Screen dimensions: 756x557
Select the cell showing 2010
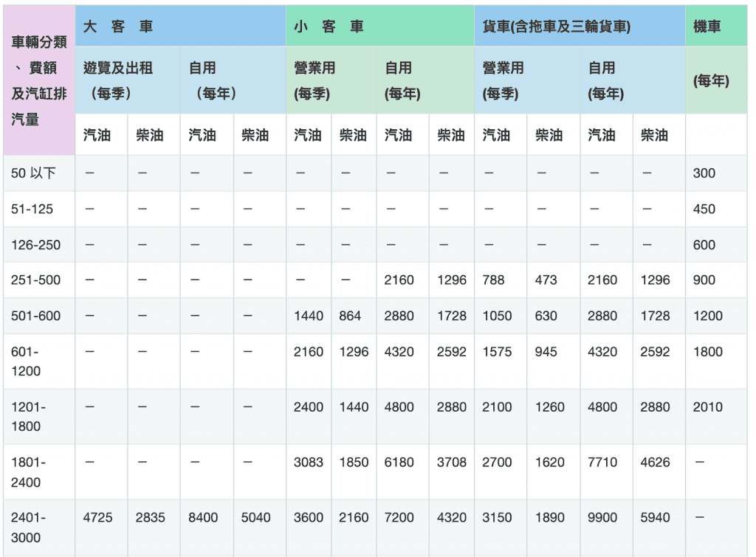click(x=707, y=407)
